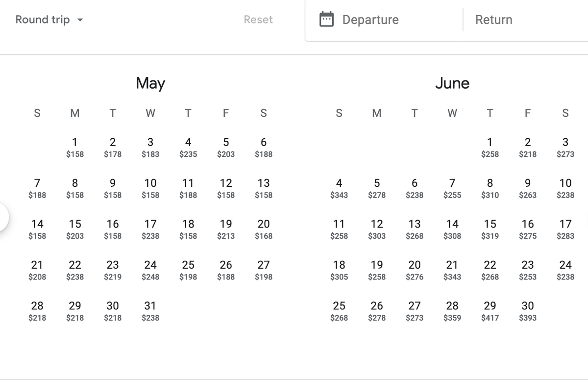Image resolution: width=588 pixels, height=380 pixels.
Task: Select June 30 return date
Action: [527, 310]
